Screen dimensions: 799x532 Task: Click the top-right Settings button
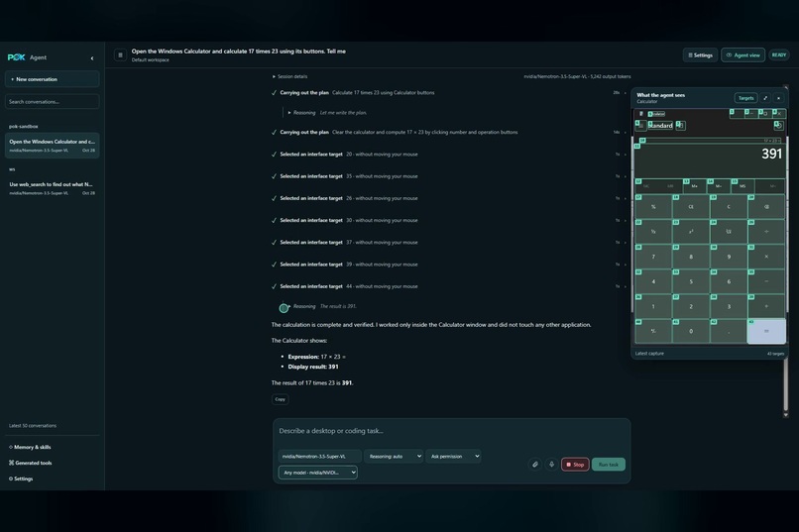point(700,54)
